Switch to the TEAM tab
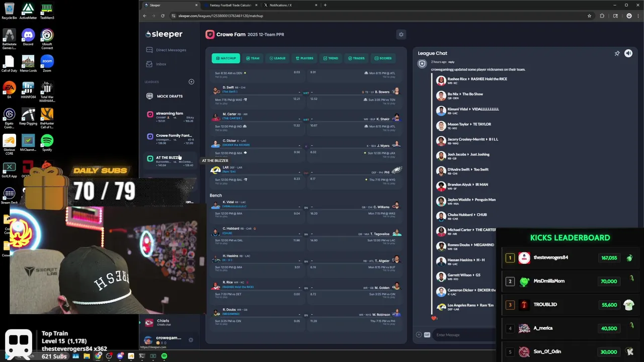Screen dimensions: 644x362 click(253, 58)
